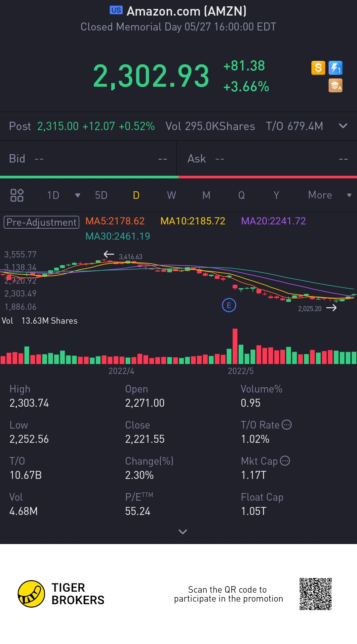Tap the blue E earnings marker

pyautogui.click(x=229, y=305)
